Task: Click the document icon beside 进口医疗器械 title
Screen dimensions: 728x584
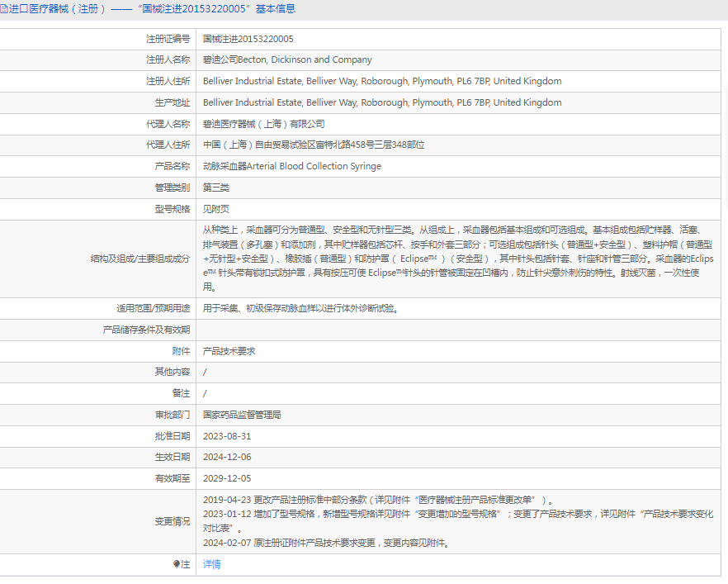Action: (3, 9)
